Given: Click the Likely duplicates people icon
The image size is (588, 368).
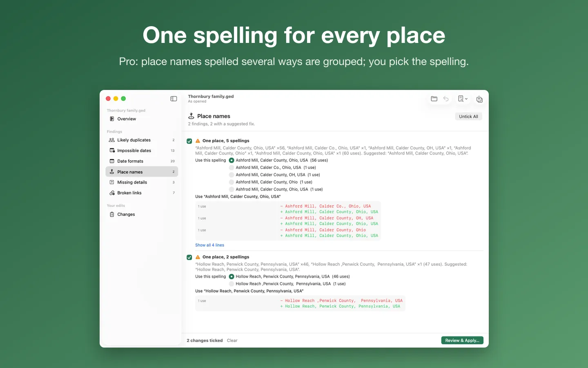Looking at the screenshot, I should 112,140.
